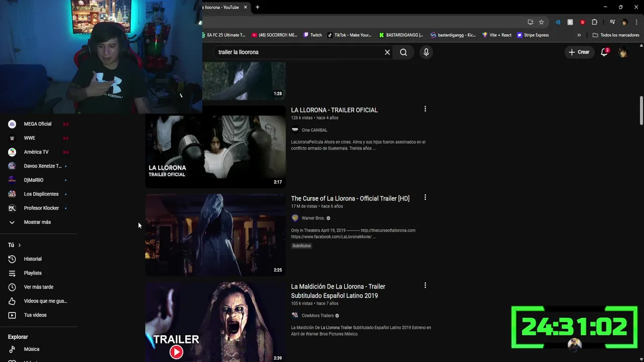Click the page vertical scrollbar thumb
Viewport: 644px width, 362px height.
641,110
